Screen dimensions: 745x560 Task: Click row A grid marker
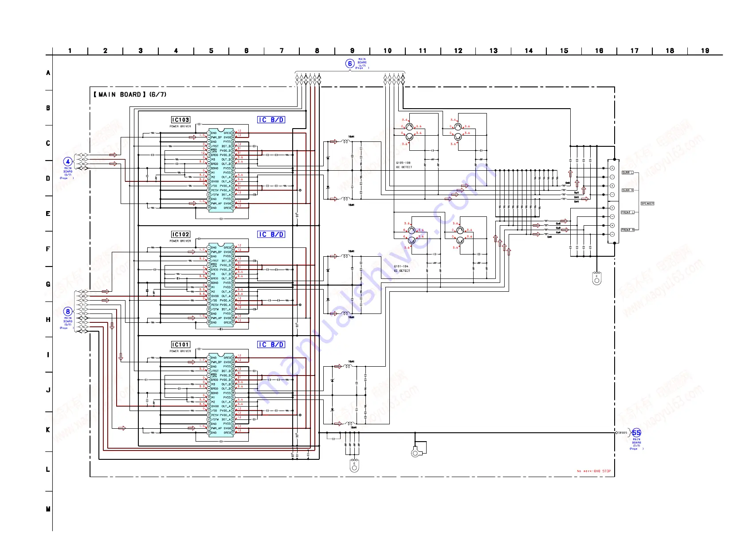48,73
